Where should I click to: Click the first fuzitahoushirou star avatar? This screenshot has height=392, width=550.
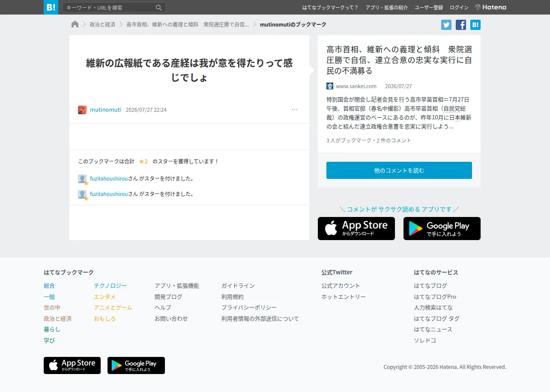pyautogui.click(x=82, y=179)
